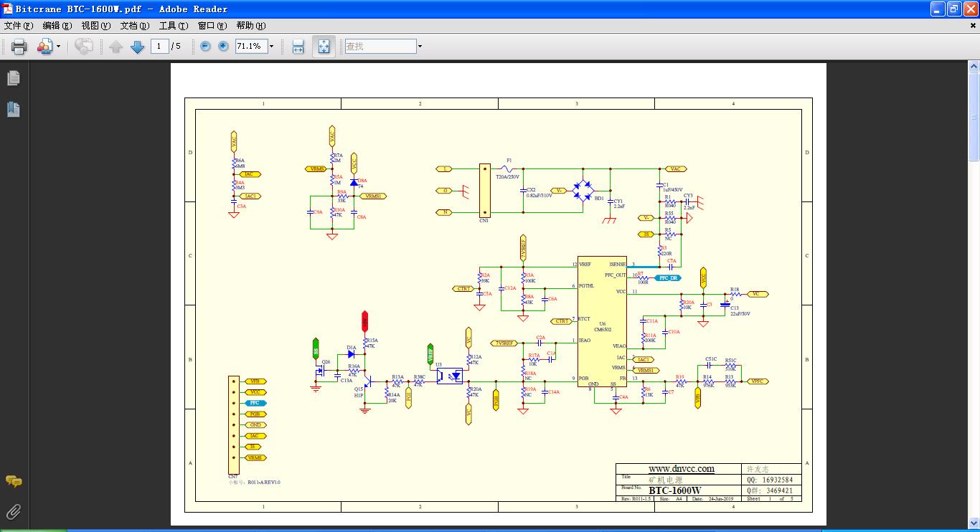980x532 pixels.
Task: Click the previous page up arrow
Action: [116, 47]
